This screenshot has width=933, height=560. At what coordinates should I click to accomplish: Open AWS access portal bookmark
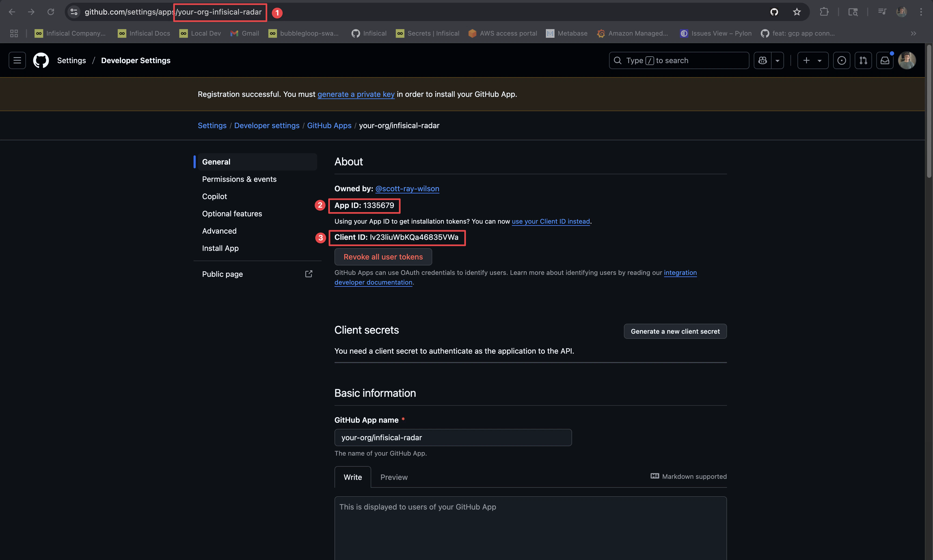tap(503, 34)
